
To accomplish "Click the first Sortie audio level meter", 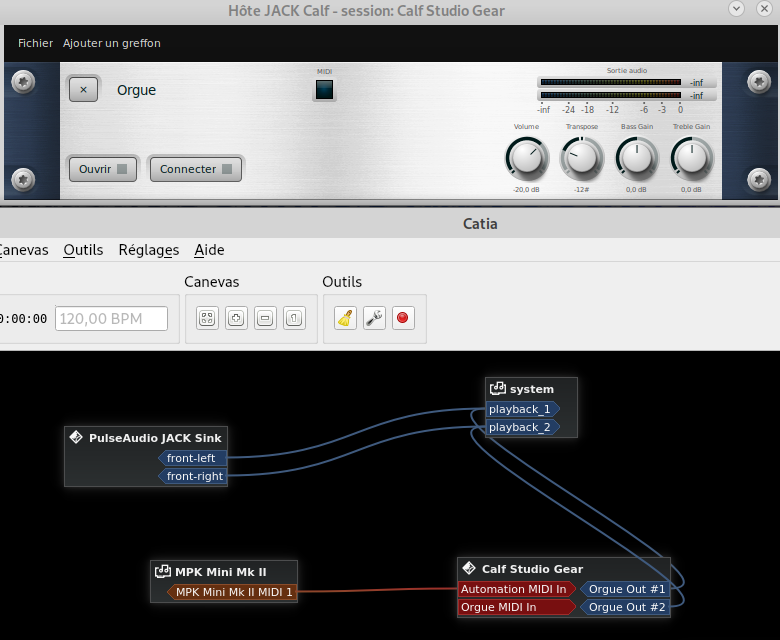I will pos(610,83).
